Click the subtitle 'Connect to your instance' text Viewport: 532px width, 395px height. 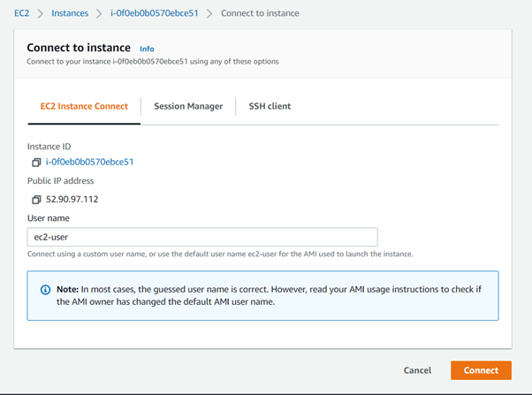(x=153, y=62)
